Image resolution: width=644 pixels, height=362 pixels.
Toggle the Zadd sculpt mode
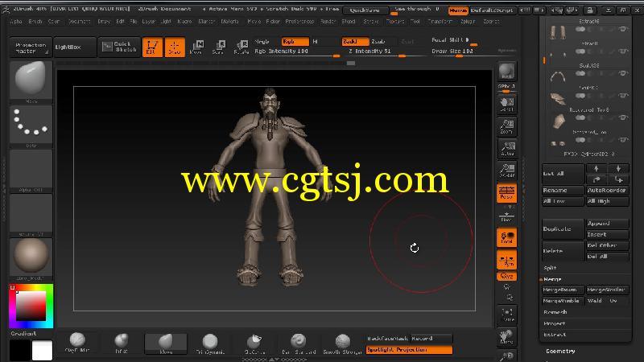(355, 42)
